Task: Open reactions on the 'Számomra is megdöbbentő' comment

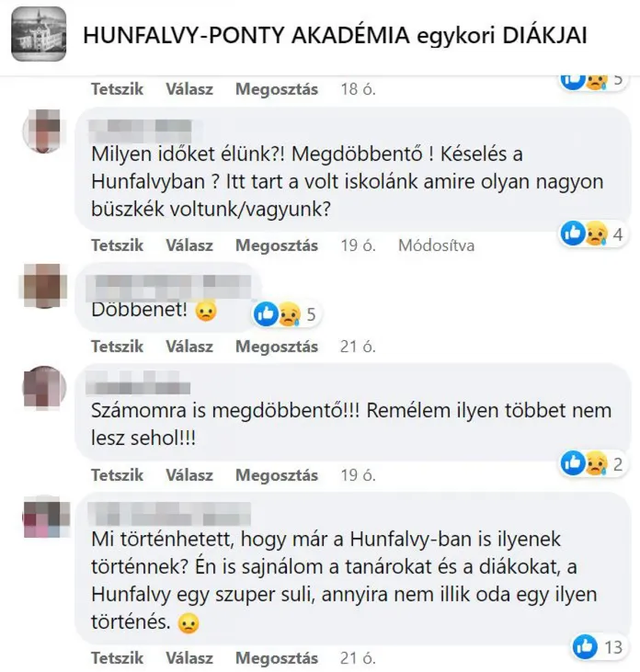Action: [x=593, y=463]
